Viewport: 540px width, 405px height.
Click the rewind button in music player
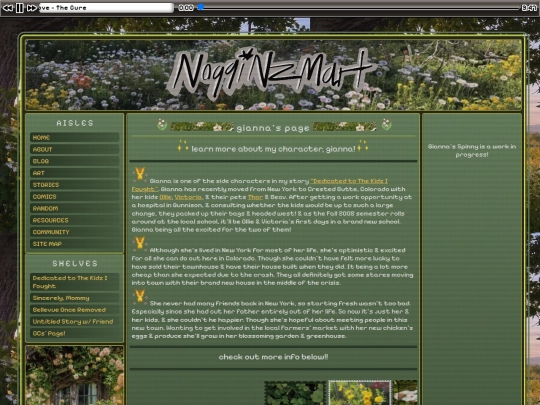[8, 8]
